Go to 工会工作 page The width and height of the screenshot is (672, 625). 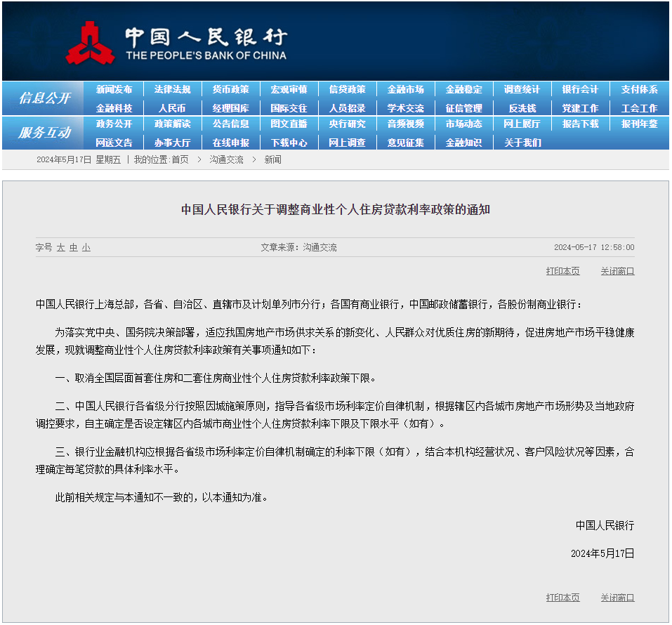(x=640, y=108)
